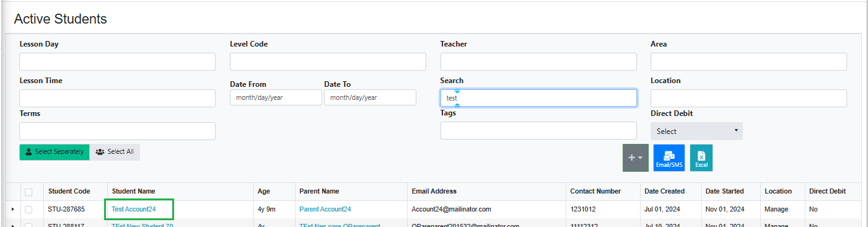868x227 pixels.
Task: Sort by Student Name column header
Action: coord(133,191)
